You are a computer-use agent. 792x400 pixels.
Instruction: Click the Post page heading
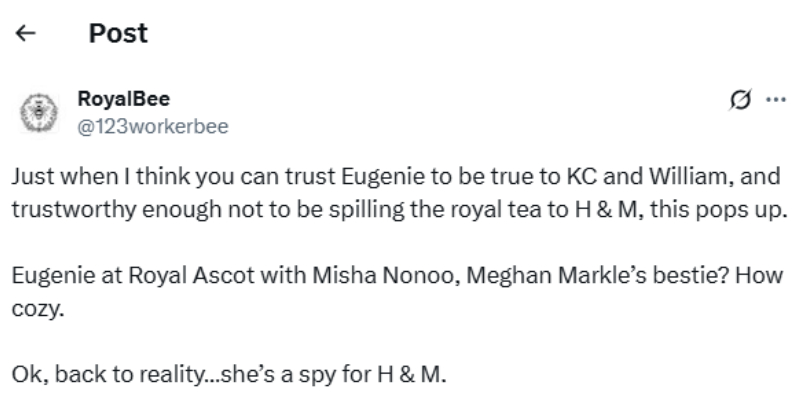[118, 33]
